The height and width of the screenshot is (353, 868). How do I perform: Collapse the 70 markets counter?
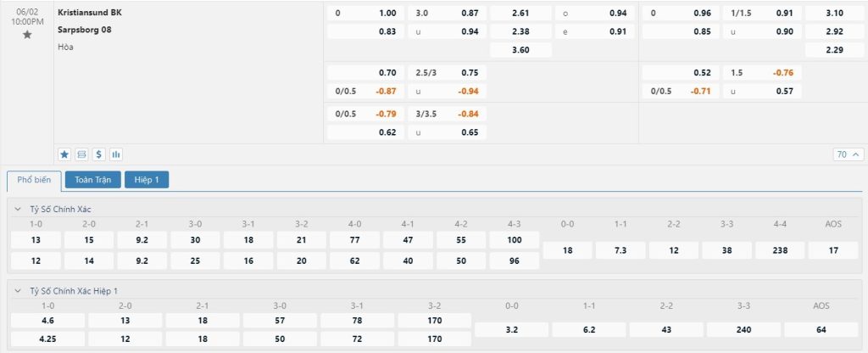[x=849, y=154]
